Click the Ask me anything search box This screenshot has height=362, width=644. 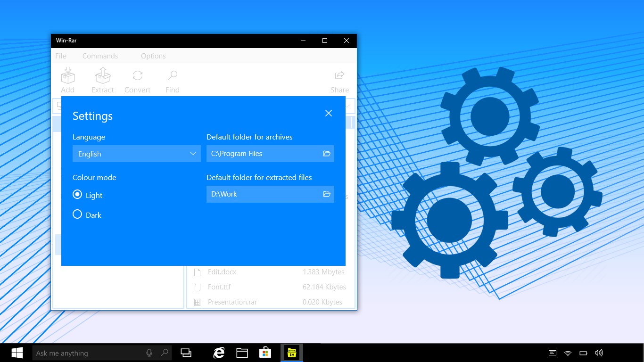[x=102, y=353]
